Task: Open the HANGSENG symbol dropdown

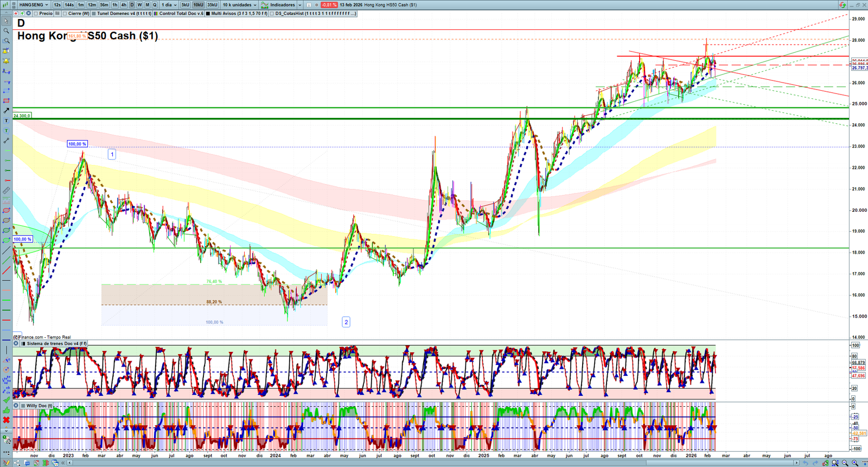Action: tap(34, 5)
